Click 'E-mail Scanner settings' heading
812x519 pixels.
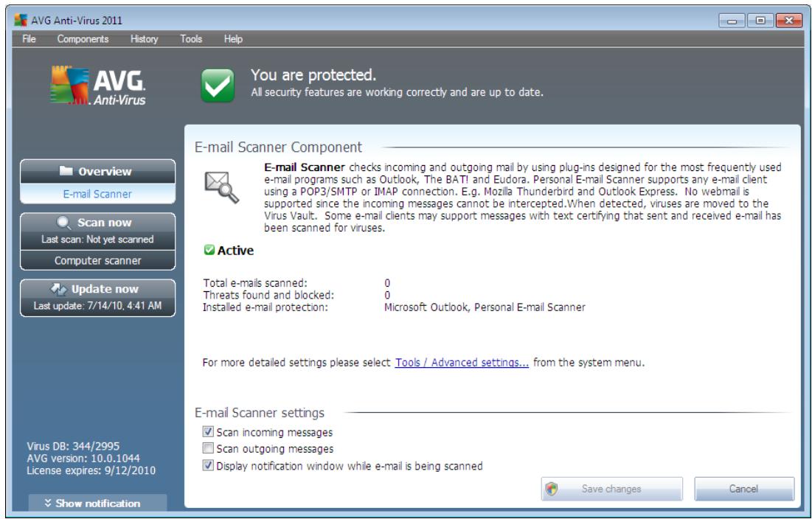(260, 413)
